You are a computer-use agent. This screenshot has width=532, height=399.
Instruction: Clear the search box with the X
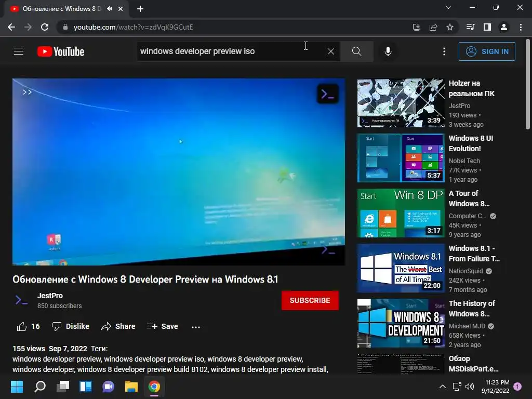click(331, 51)
